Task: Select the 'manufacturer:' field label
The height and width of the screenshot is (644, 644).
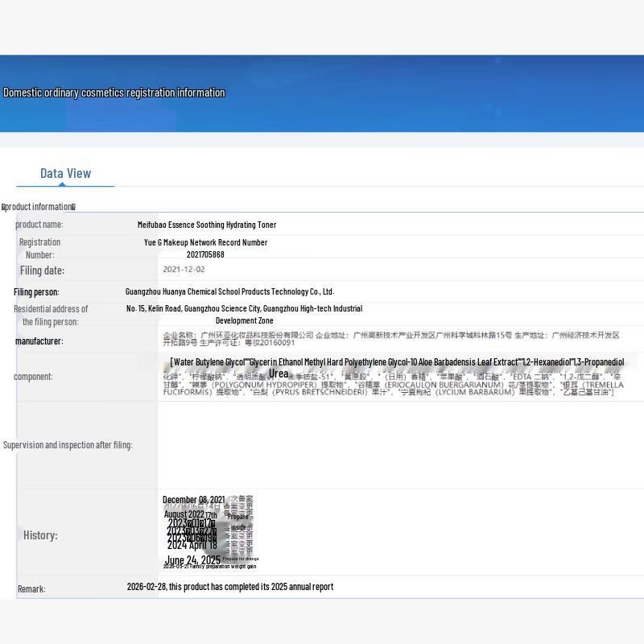Action: [x=39, y=341]
